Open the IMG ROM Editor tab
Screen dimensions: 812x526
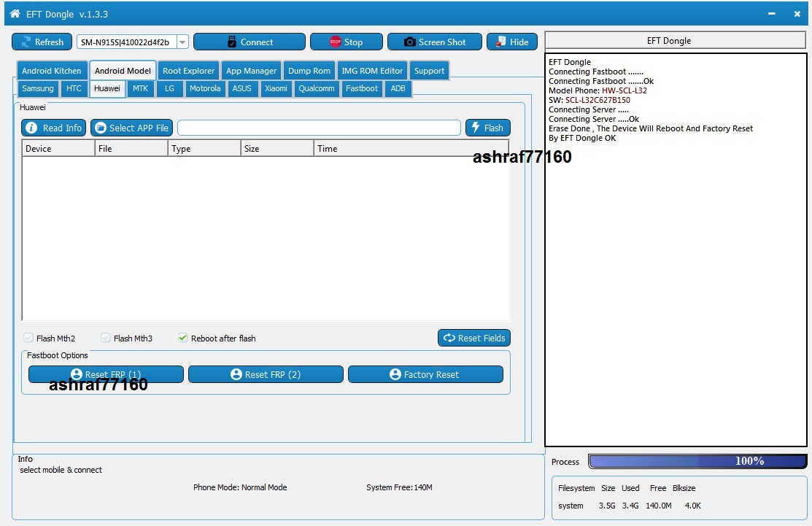372,71
